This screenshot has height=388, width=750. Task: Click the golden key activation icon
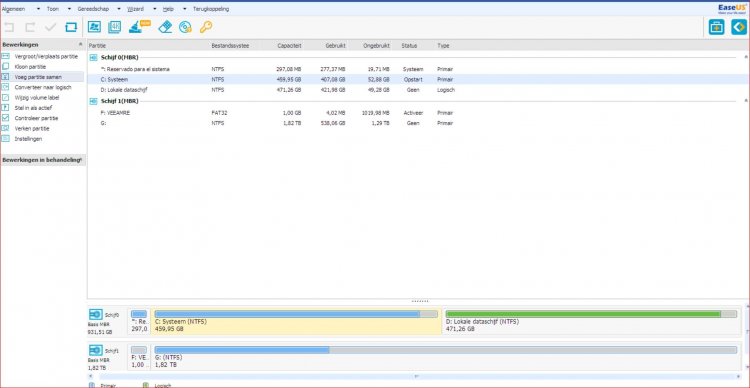[206, 27]
